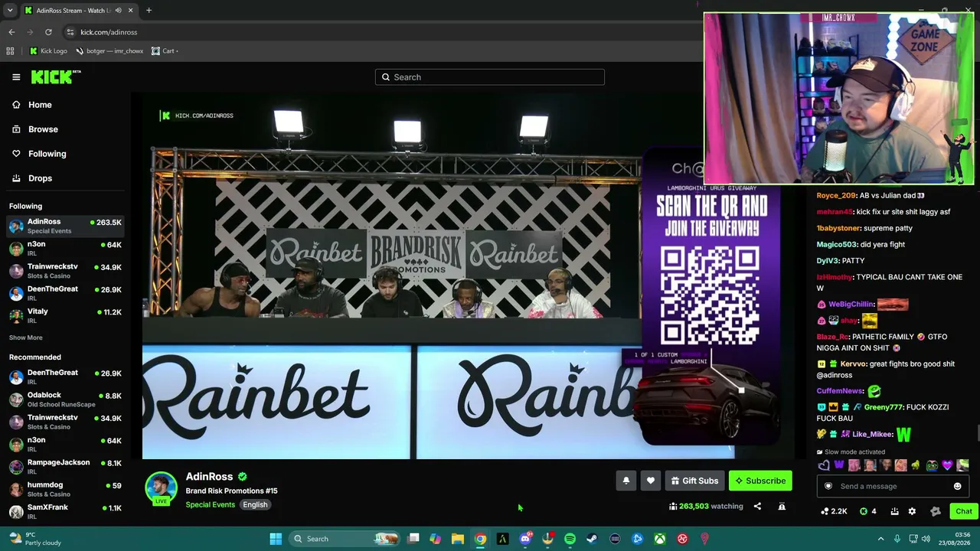The width and height of the screenshot is (980, 551).
Task: Open Chrome apps grid in bookmarks bar
Action: click(10, 51)
